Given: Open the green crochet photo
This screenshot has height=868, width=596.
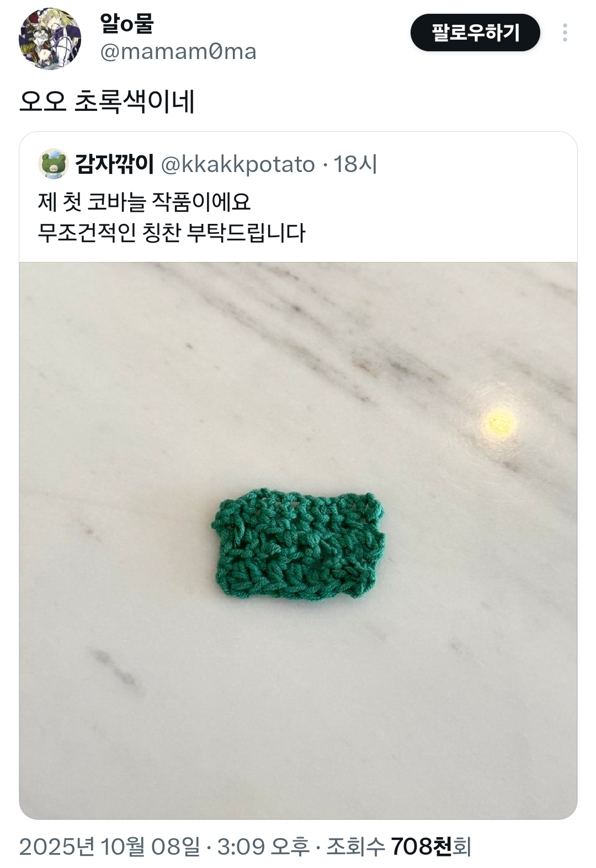Looking at the screenshot, I should (x=298, y=540).
